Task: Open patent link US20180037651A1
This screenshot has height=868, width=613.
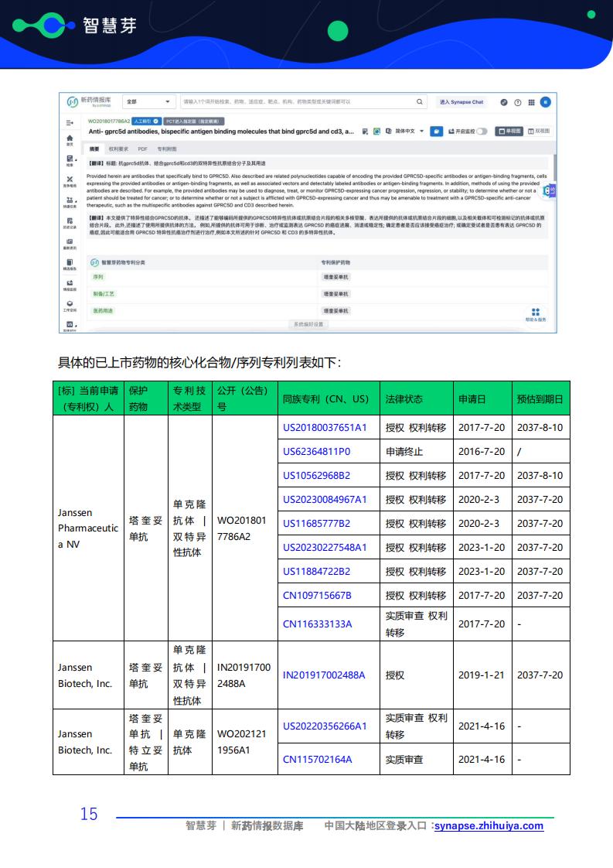Action: 325,428
